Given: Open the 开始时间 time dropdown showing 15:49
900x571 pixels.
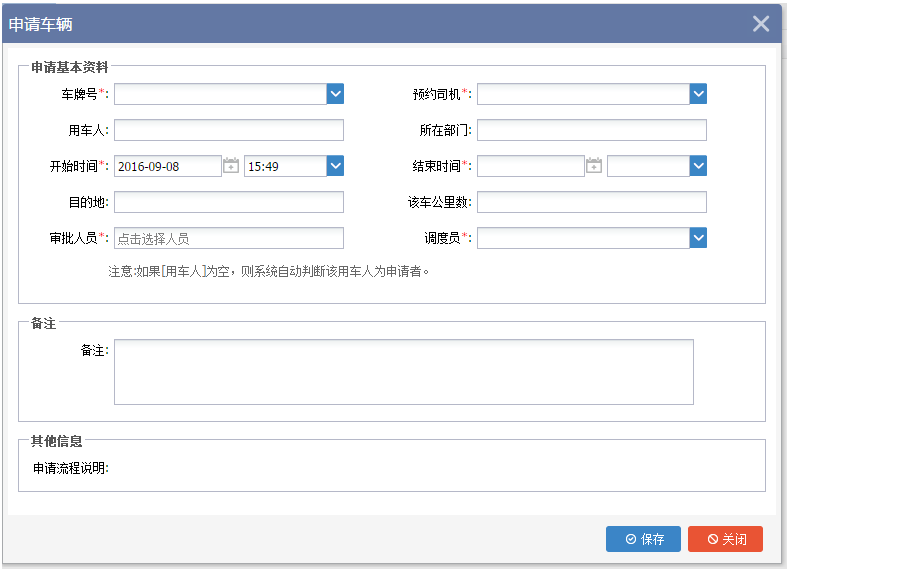Looking at the screenshot, I should [x=335, y=166].
